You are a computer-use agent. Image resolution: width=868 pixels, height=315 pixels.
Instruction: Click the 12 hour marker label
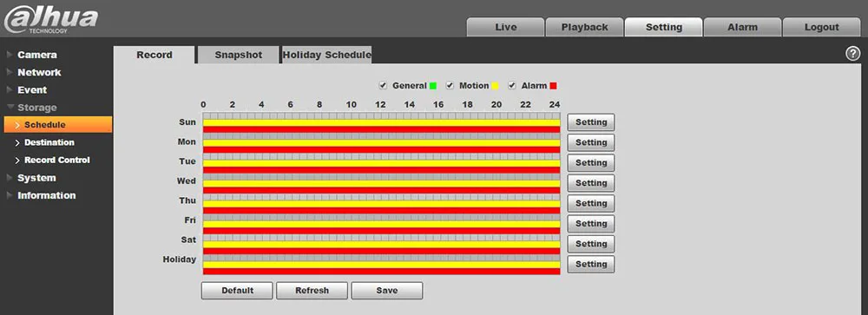click(x=380, y=105)
